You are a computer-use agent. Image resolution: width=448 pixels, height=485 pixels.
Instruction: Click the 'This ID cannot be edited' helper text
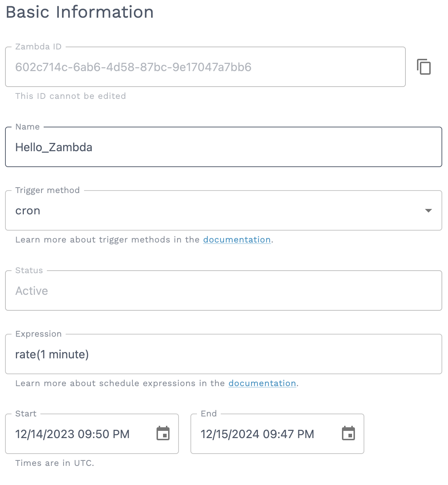click(70, 96)
